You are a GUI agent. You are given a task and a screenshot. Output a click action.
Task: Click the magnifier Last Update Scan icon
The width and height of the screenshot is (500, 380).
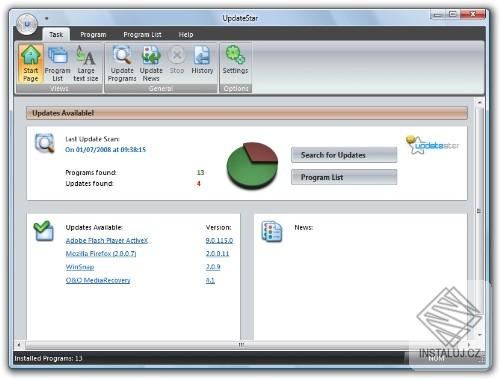pyautogui.click(x=45, y=143)
